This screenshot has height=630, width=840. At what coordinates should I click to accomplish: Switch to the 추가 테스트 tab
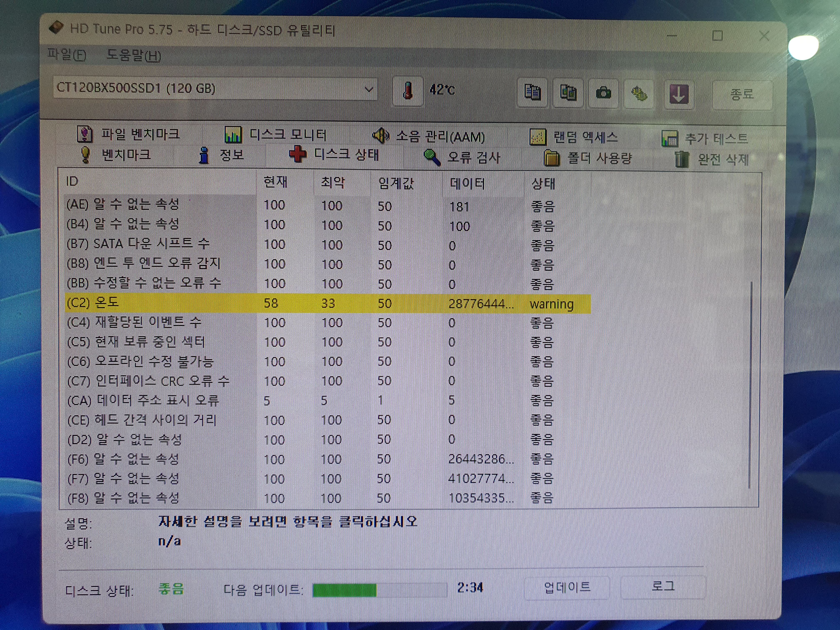[x=705, y=139]
